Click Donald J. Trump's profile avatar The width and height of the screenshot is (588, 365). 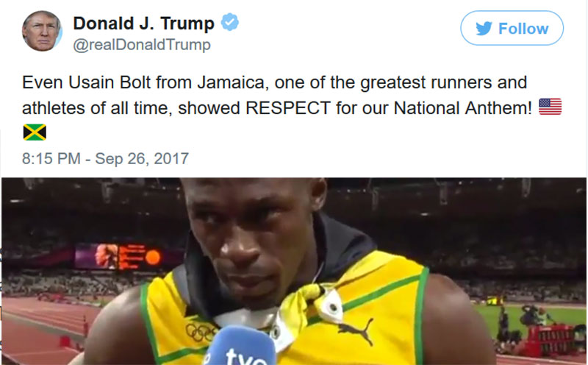point(42,31)
